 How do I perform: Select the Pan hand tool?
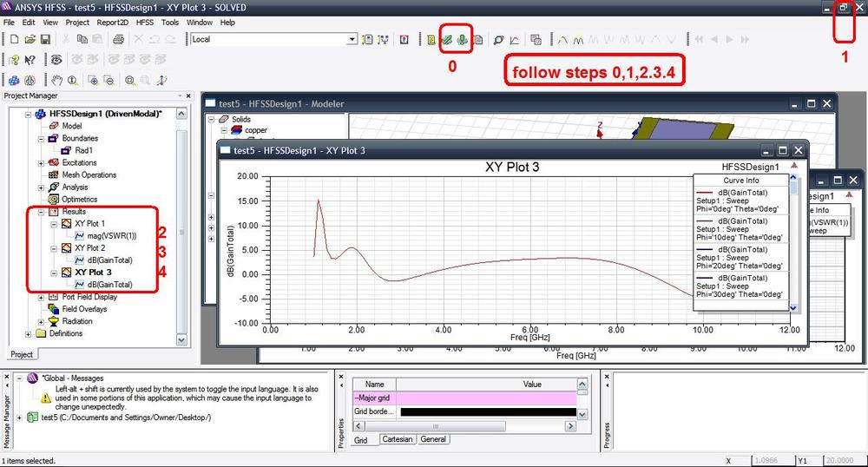(57, 80)
